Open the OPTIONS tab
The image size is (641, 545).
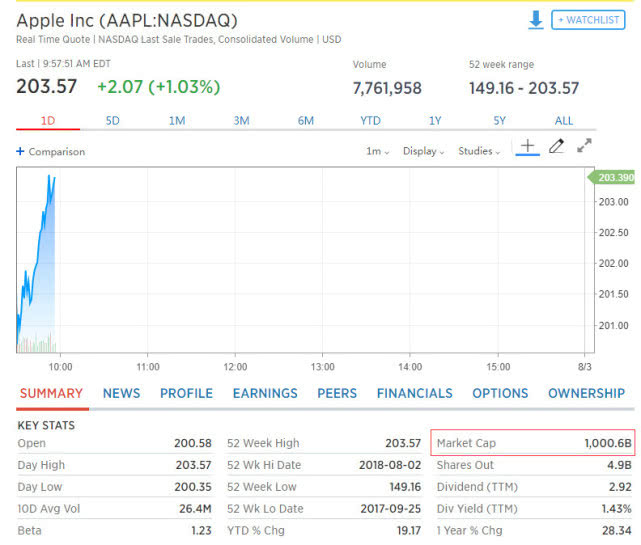point(500,393)
